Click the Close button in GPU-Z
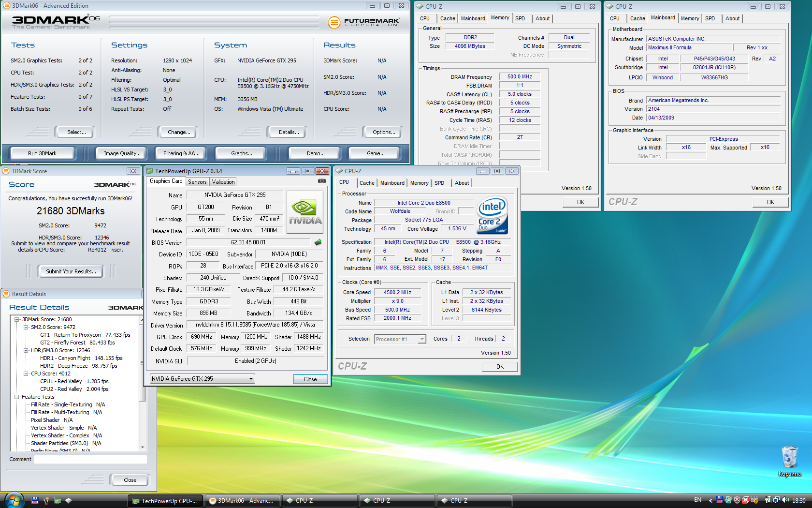The image size is (812, 508). [310, 379]
